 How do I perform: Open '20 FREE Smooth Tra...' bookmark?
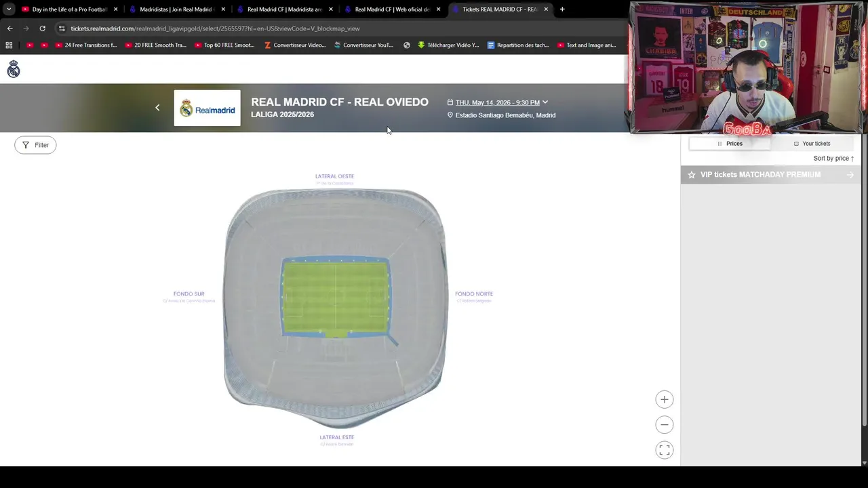[155, 45]
